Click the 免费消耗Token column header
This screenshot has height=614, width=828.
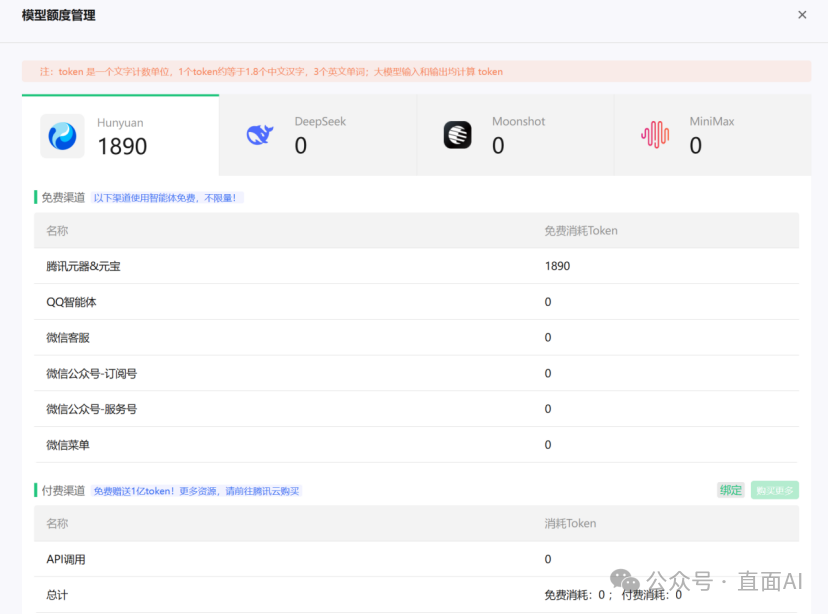(581, 231)
